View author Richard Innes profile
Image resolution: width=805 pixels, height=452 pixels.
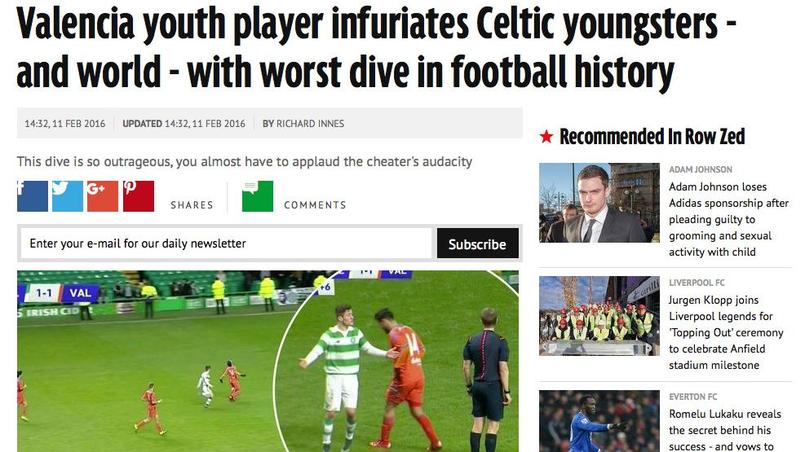point(310,124)
